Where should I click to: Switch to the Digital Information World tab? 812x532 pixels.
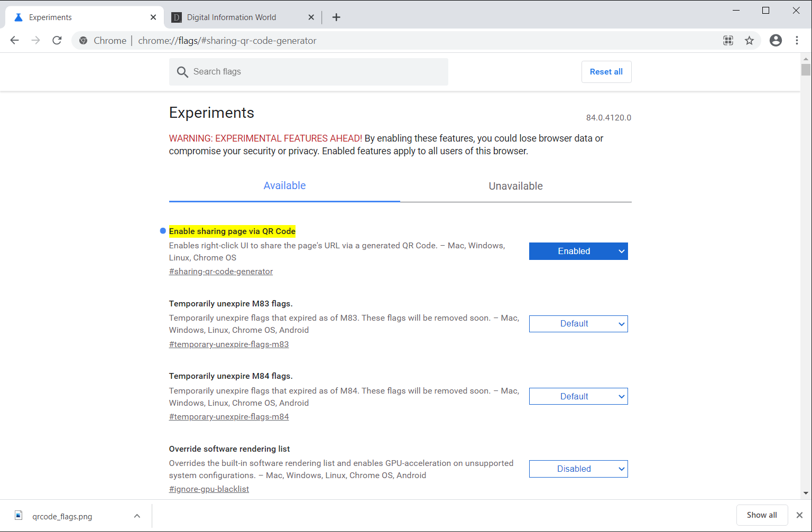(x=232, y=17)
